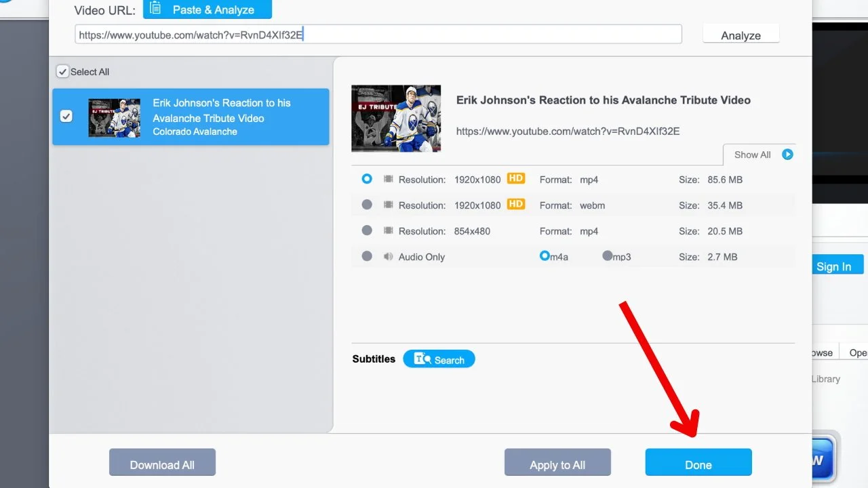
Task: Click in the Video URL field
Action: click(x=378, y=35)
